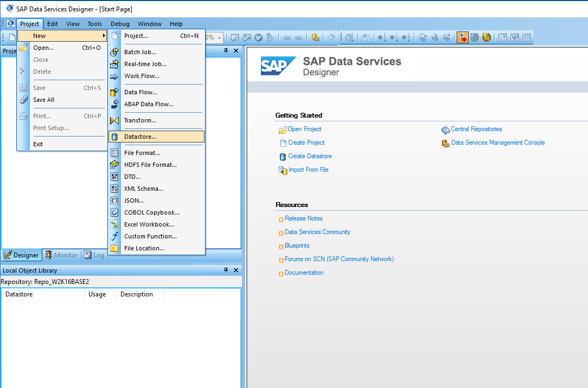Click the Back arrow toolbar icon
Viewport: 588px width, 388px height.
(x=287, y=37)
